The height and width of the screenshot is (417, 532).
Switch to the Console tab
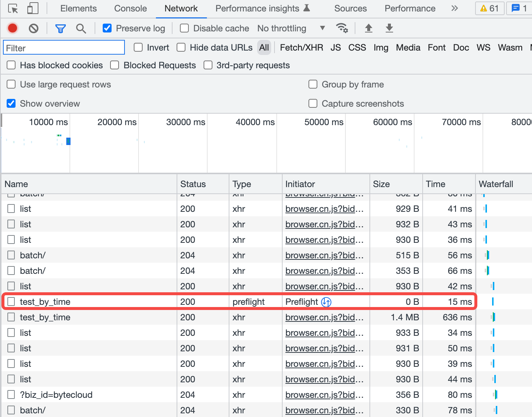(x=130, y=8)
